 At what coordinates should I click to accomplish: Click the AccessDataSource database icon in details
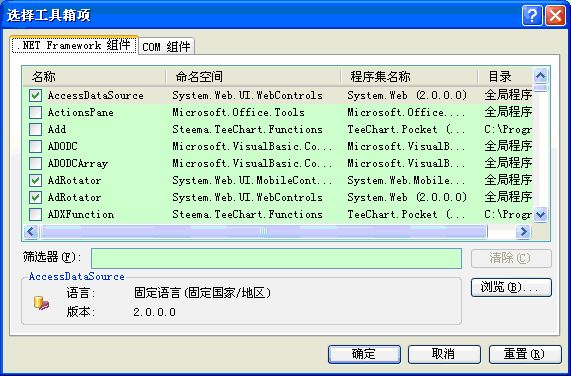pyautogui.click(x=41, y=303)
